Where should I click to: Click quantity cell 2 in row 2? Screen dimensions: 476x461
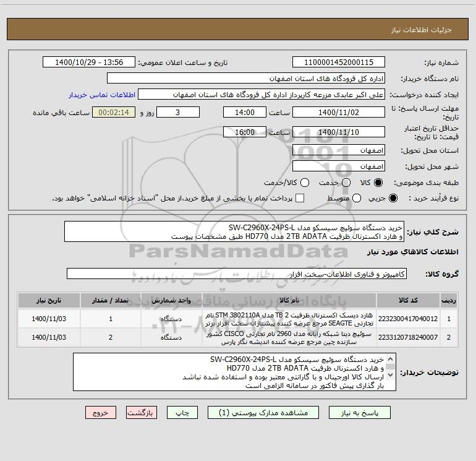tap(111, 337)
